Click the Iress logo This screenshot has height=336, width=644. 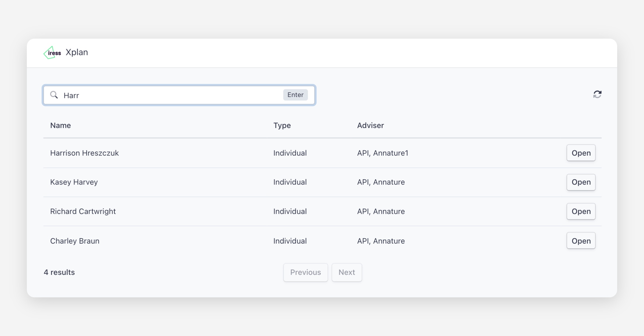pyautogui.click(x=53, y=53)
